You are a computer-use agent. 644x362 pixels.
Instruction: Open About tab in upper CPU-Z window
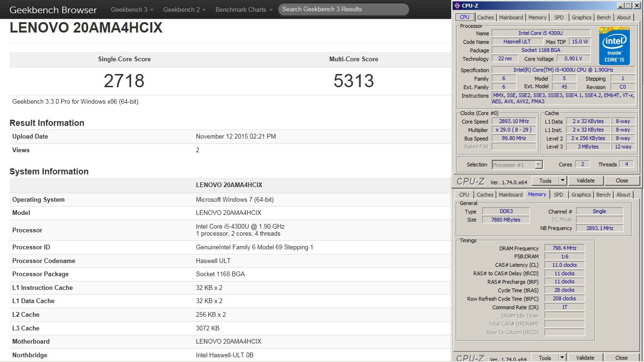click(x=624, y=17)
